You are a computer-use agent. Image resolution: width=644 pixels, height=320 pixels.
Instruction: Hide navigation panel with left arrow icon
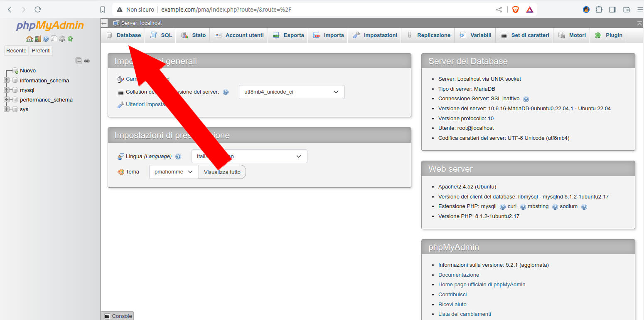(104, 23)
